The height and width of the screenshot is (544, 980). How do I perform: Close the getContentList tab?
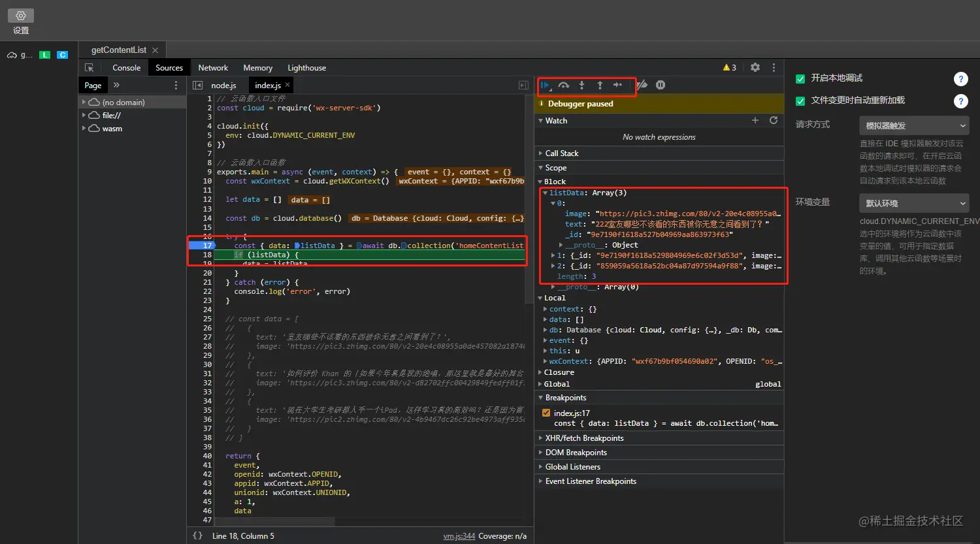click(x=155, y=50)
